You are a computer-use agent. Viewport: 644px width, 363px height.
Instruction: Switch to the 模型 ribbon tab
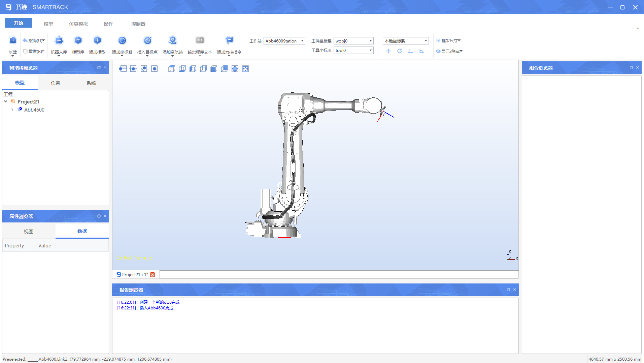[48, 24]
